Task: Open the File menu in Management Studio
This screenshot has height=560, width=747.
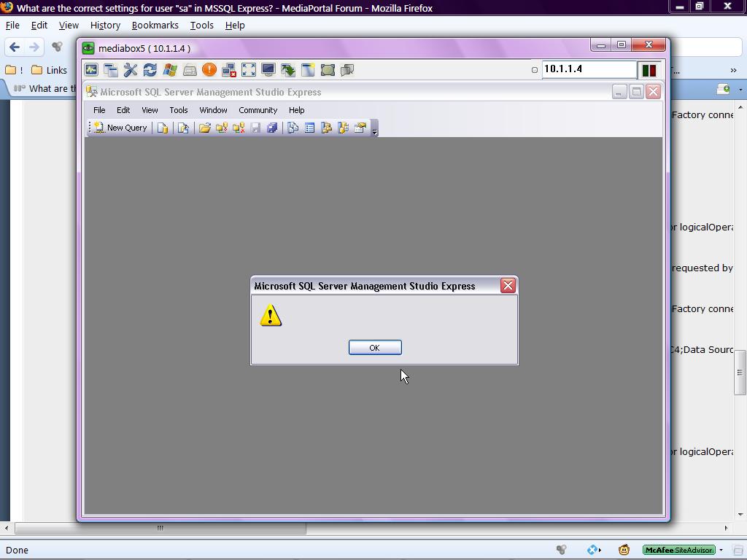Action: point(99,110)
